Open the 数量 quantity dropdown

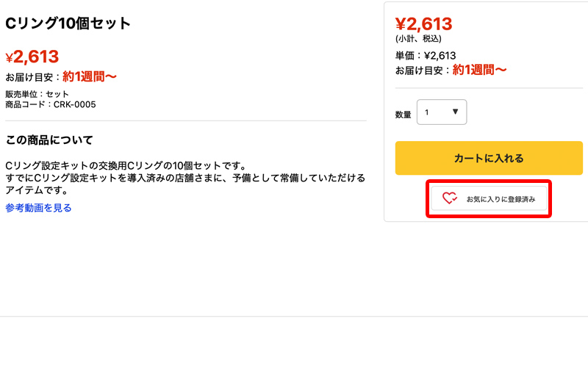click(442, 112)
